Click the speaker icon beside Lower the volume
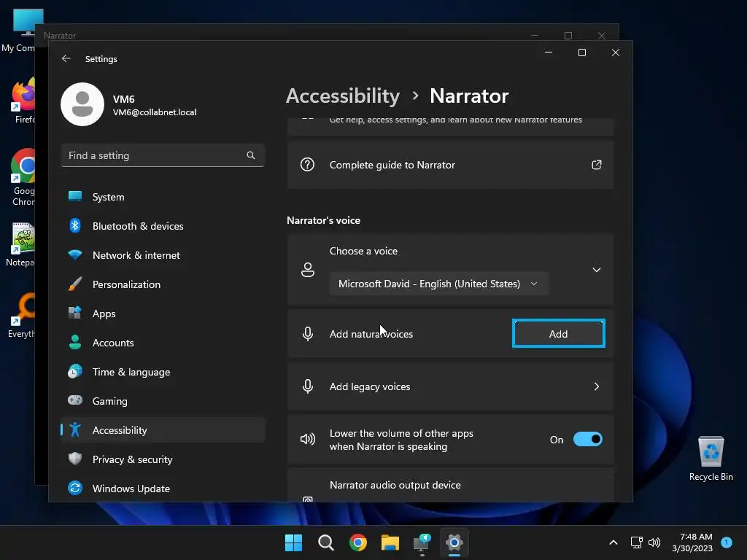The image size is (747, 560). point(308,439)
